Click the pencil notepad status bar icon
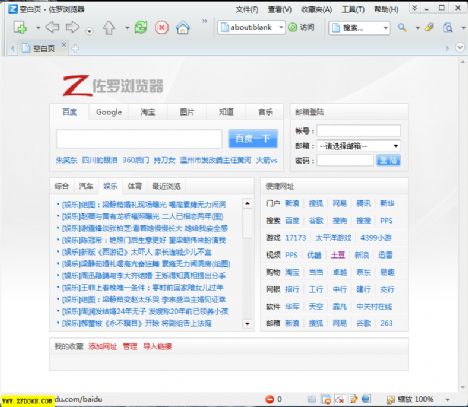 click(x=353, y=399)
